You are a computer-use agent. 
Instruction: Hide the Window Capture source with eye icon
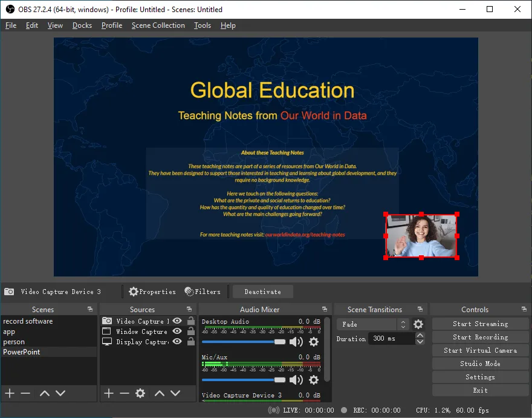177,331
